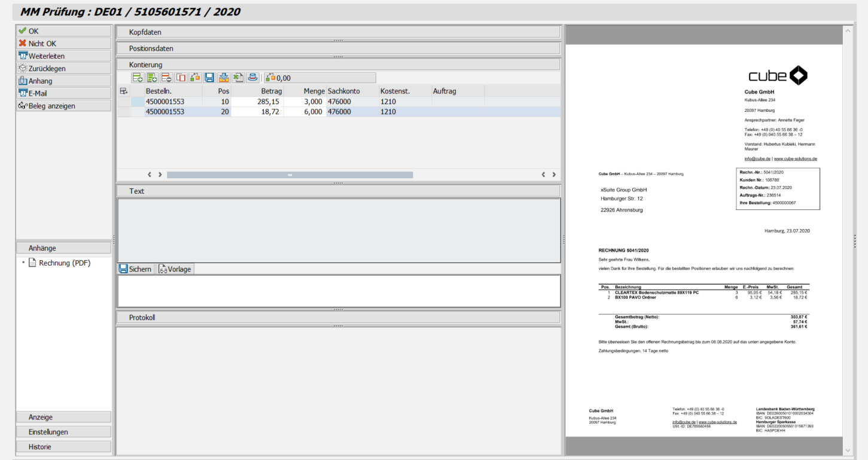Click the blue stamp icon in Kontierung toolbar
The height and width of the screenshot is (460, 868).
coord(252,78)
